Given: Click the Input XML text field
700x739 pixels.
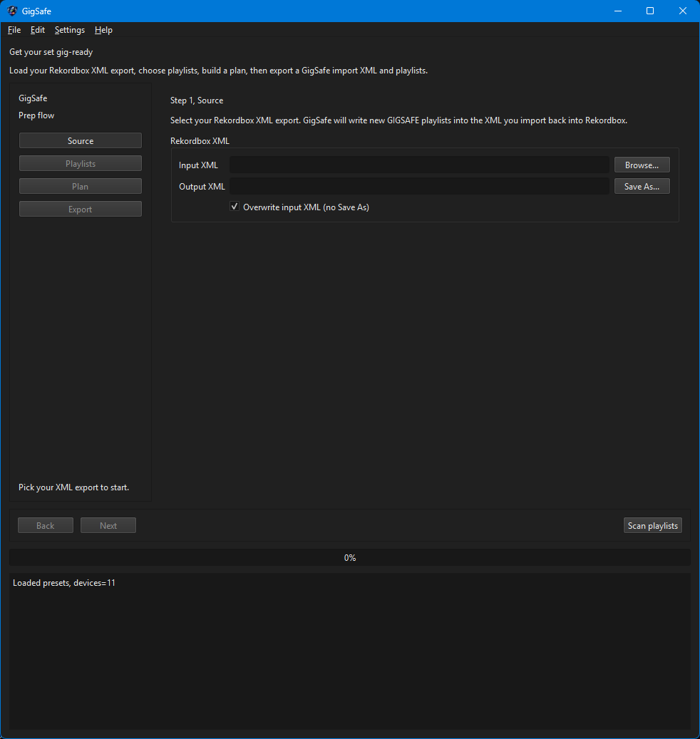Looking at the screenshot, I should tap(419, 165).
